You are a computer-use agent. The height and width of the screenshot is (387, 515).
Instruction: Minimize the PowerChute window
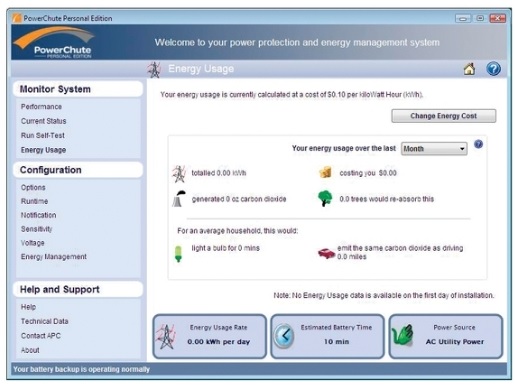pos(463,18)
